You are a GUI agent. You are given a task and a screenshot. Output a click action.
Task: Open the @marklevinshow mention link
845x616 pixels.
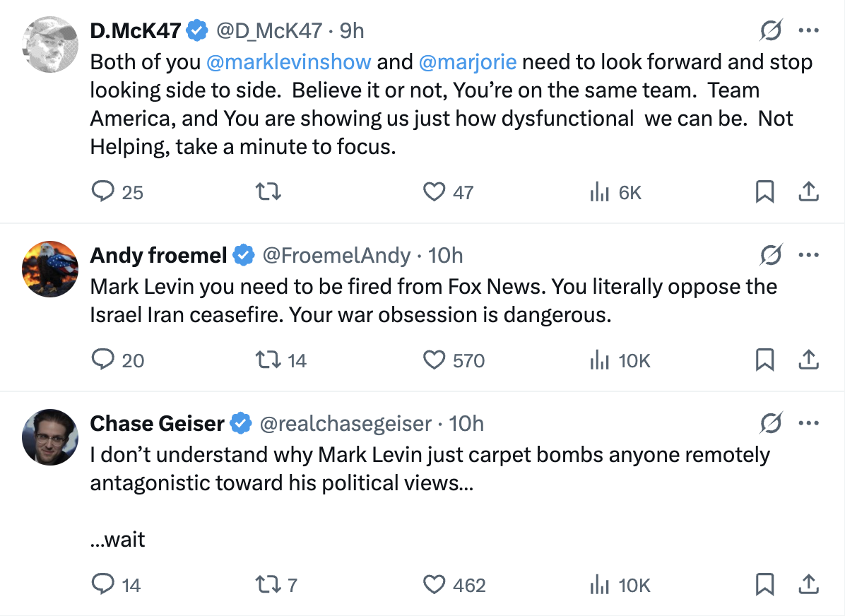click(288, 62)
